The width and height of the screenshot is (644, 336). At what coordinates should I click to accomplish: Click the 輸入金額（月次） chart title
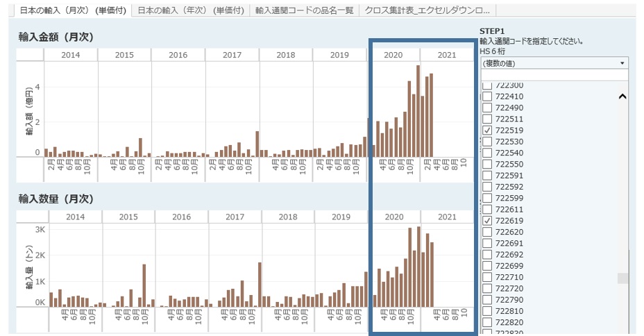[56, 37]
